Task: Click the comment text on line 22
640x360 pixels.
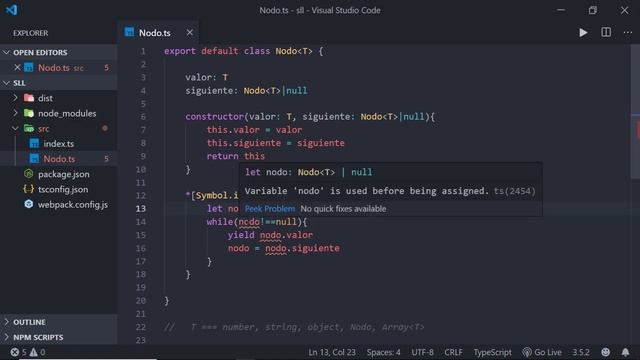Action: click(x=294, y=327)
